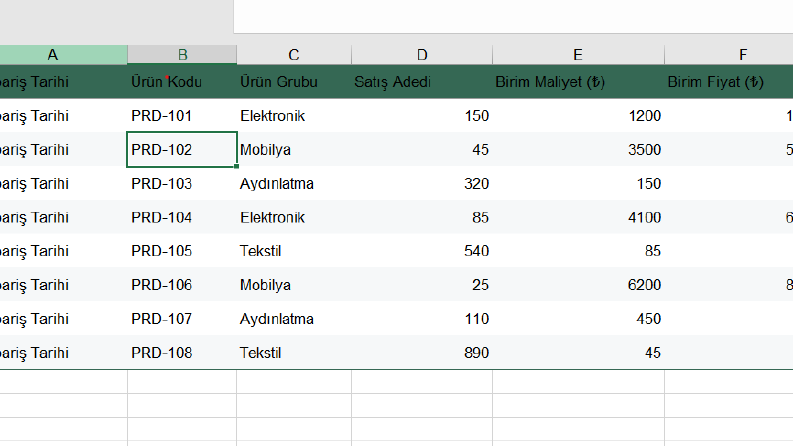Image resolution: width=793 pixels, height=446 pixels.
Task: Click 'Mobilya' in the PRD-102 row
Action: [x=294, y=150]
